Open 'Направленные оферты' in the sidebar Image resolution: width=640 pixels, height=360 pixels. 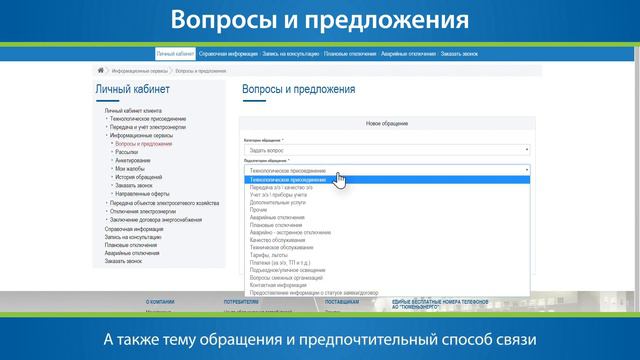tap(142, 194)
